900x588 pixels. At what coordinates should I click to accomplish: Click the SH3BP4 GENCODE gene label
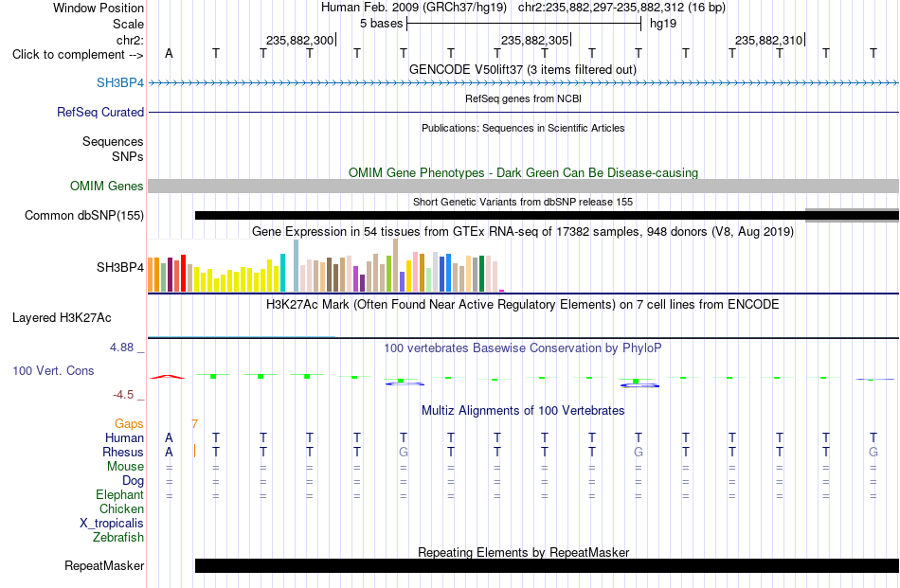120,82
